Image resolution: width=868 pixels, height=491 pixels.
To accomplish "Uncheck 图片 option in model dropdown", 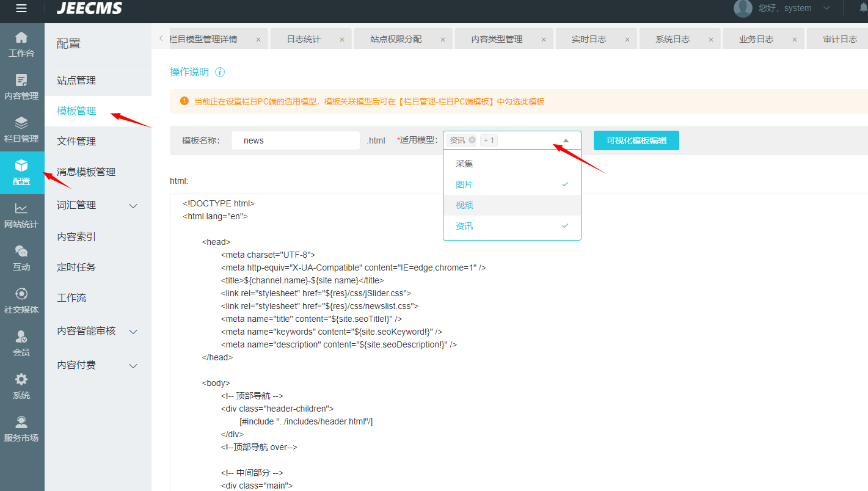I will [x=512, y=184].
